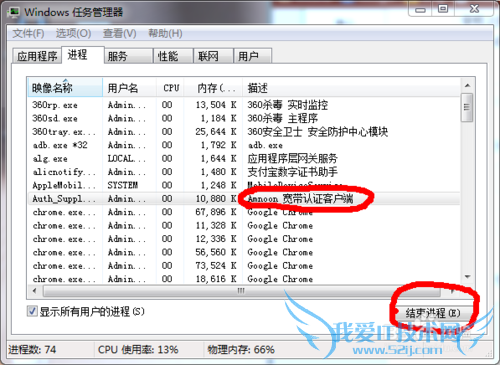Select chrome.exe row using 56,560 K
Image resolution: width=500 pixels, height=365 pixels.
coord(244,252)
